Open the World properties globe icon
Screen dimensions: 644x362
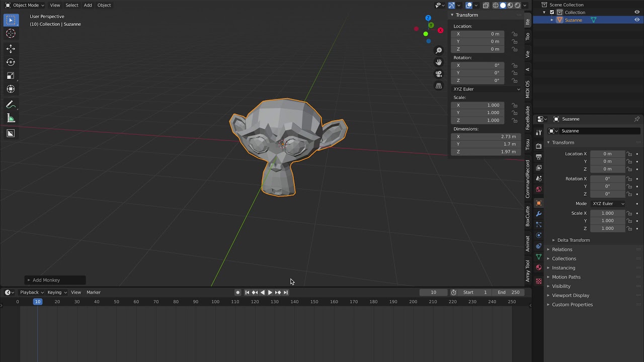[x=538, y=190]
